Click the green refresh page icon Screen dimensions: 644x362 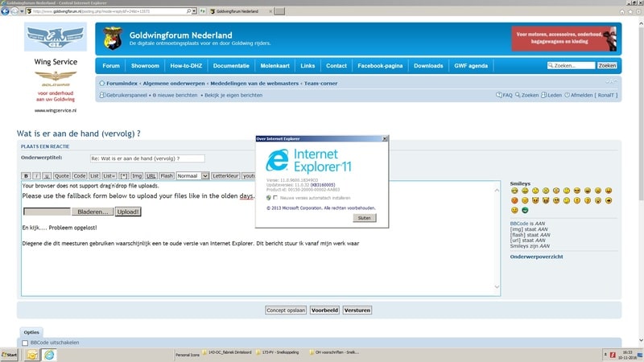click(203, 11)
